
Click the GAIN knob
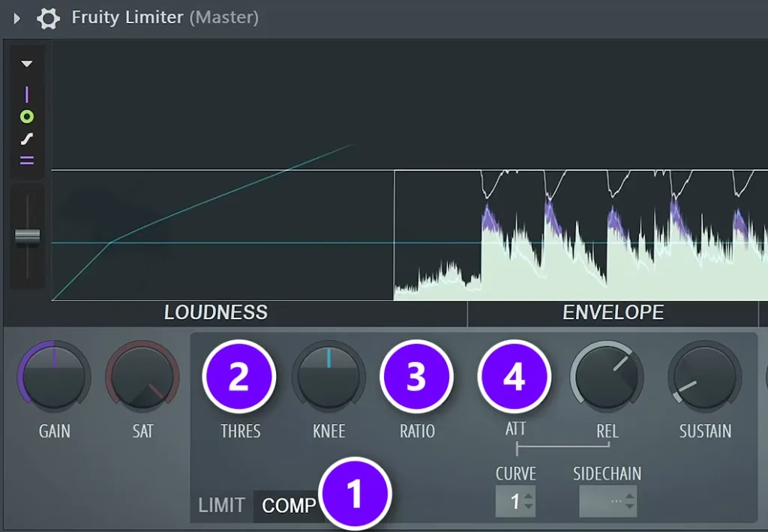(54, 376)
